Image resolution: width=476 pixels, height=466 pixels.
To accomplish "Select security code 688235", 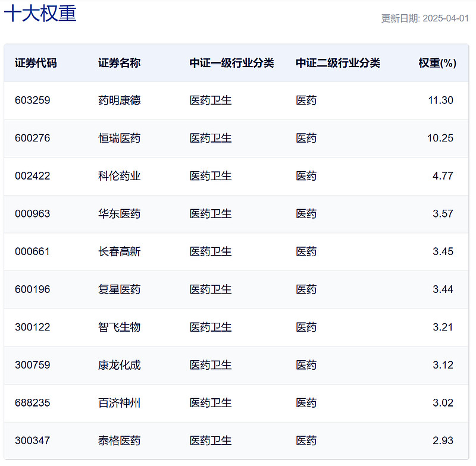I will click(x=33, y=403).
